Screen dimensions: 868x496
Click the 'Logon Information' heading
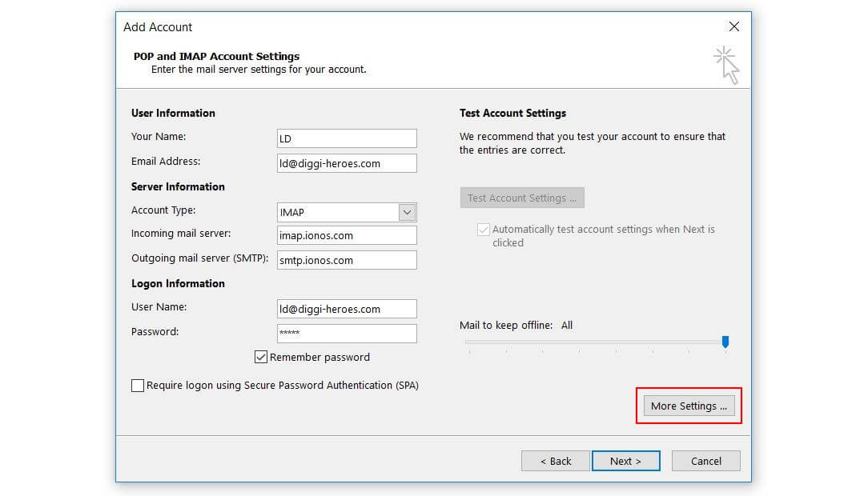pos(178,283)
